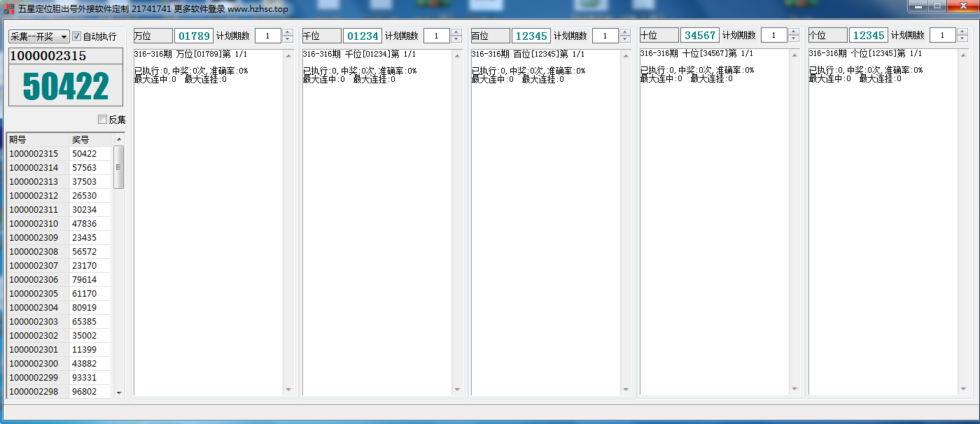
Task: Select row 1000002313 in history list
Action: (x=59, y=181)
